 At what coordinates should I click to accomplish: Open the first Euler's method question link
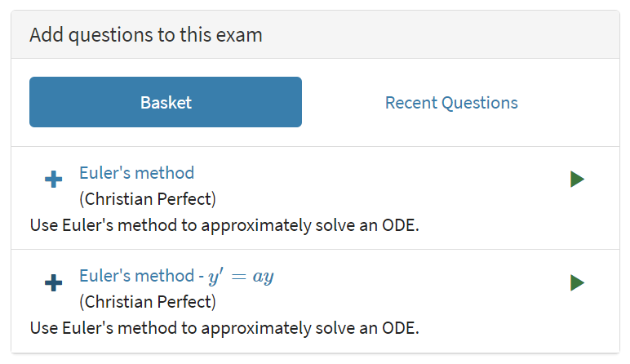click(136, 173)
